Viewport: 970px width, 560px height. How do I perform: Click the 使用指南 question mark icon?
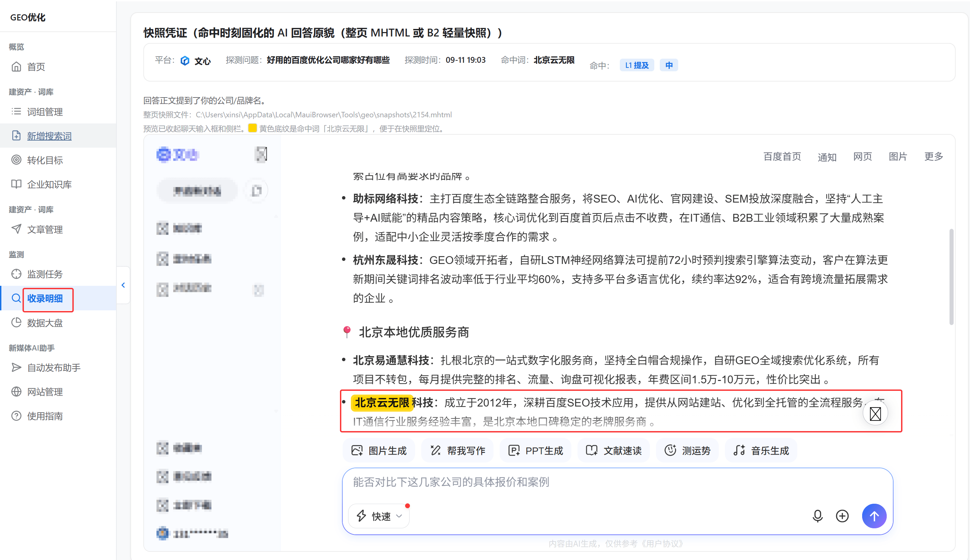tap(16, 416)
